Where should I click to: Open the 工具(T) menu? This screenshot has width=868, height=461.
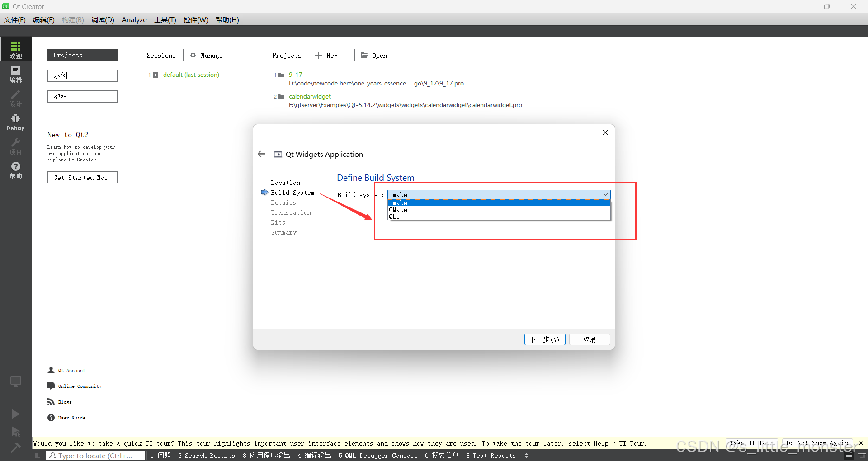click(x=165, y=20)
